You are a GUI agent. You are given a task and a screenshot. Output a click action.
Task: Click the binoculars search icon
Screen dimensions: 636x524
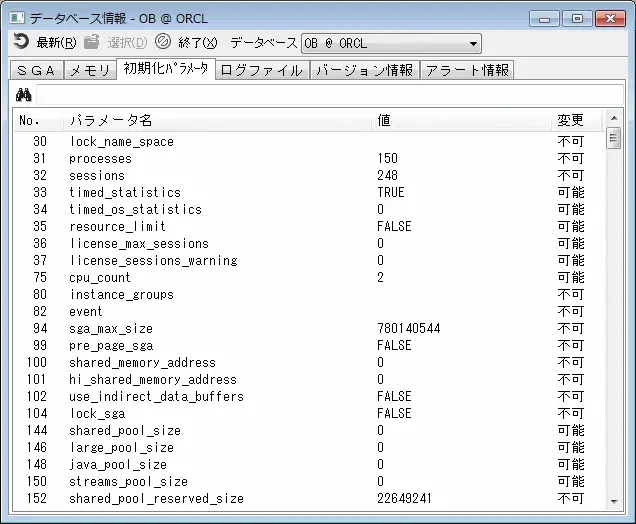tap(24, 95)
